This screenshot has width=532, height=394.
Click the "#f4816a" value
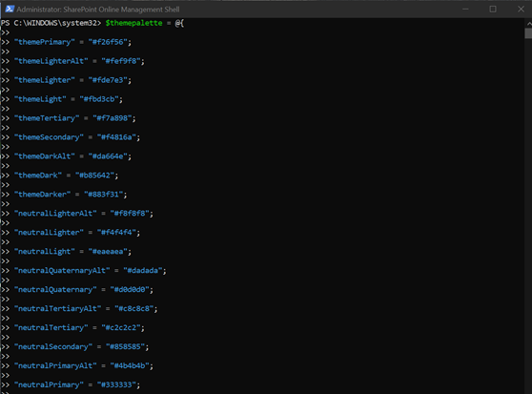[x=116, y=137]
